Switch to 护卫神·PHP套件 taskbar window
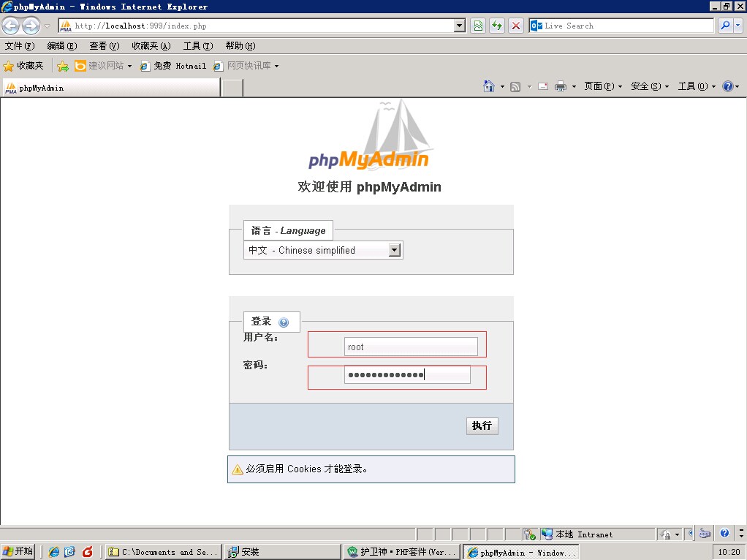Screen dimensions: 747x560 click(x=402, y=552)
